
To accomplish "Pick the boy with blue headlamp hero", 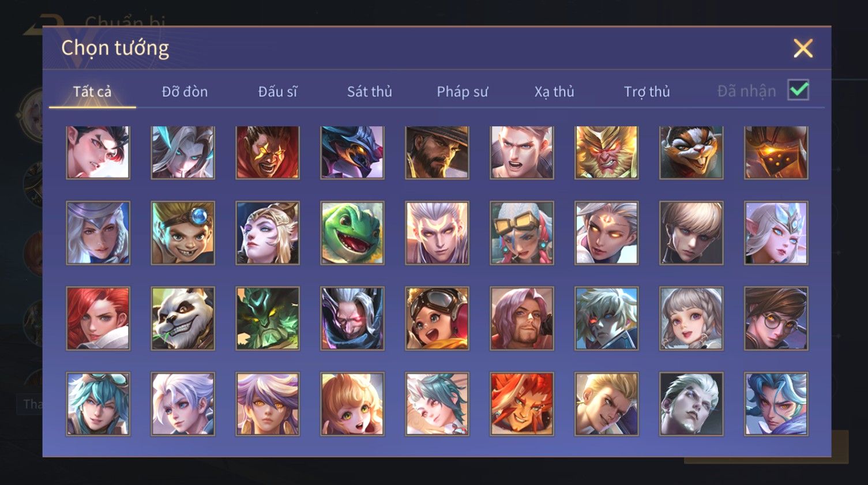I will (x=183, y=233).
